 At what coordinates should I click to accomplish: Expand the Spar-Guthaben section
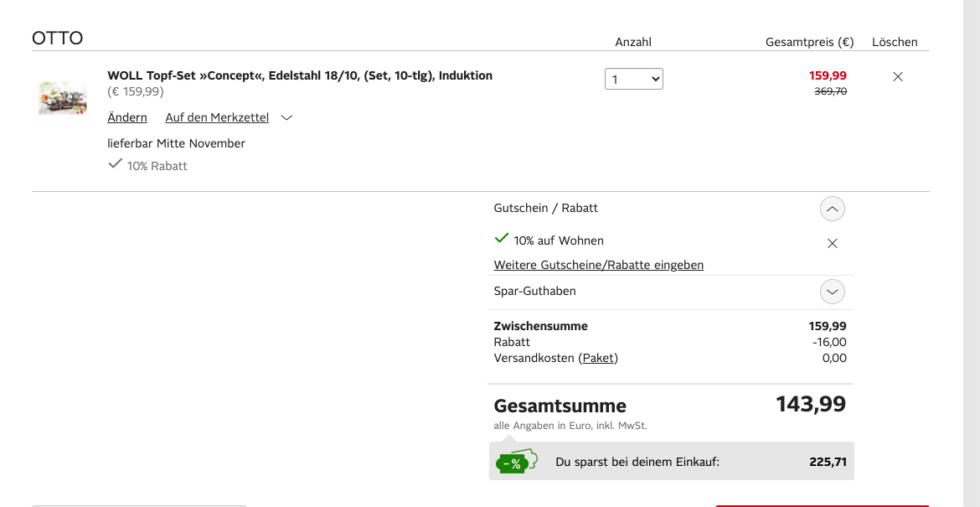pyautogui.click(x=832, y=292)
